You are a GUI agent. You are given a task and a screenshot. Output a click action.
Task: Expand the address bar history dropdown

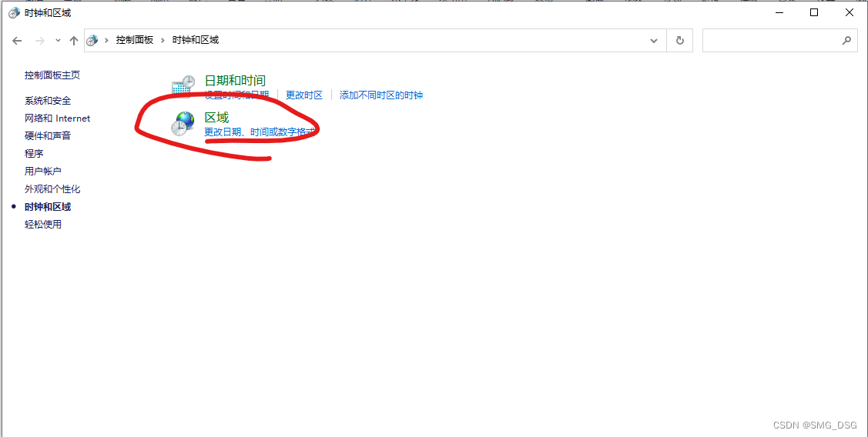pos(654,40)
